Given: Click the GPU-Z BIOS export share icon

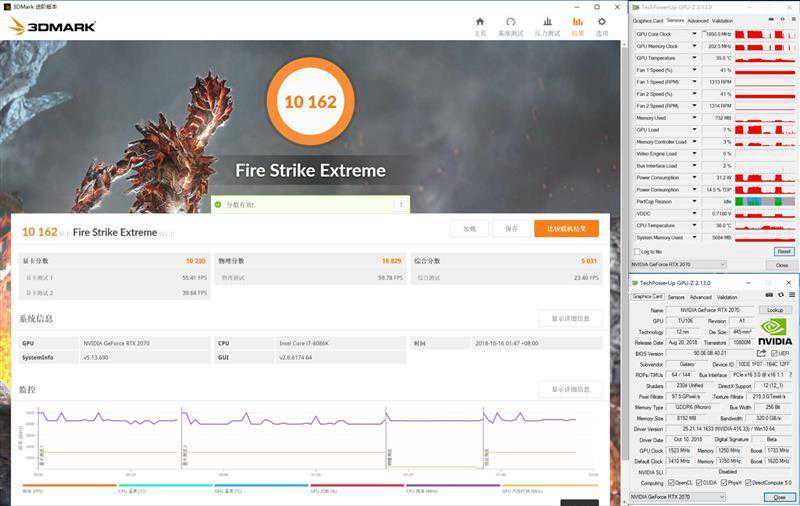Looking at the screenshot, I should coord(762,353).
